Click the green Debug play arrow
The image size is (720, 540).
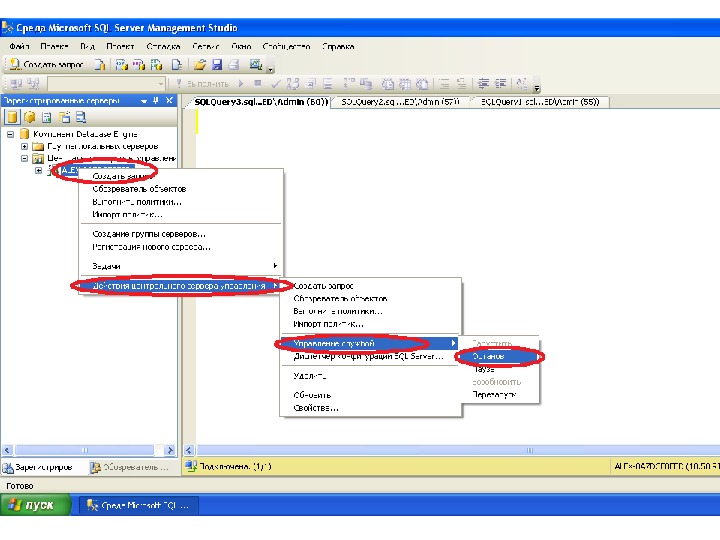tap(241, 84)
